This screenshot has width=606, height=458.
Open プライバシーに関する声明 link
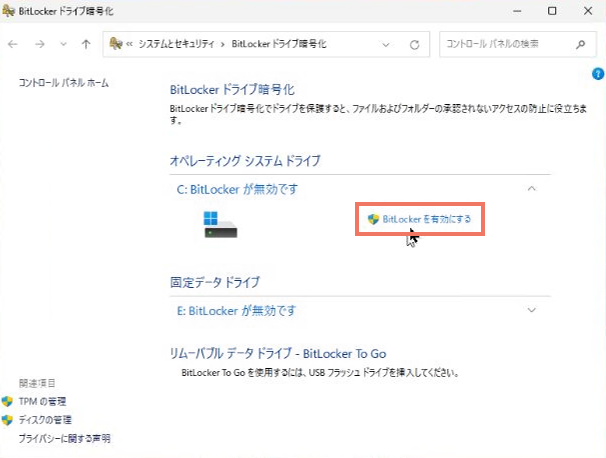coord(65,438)
